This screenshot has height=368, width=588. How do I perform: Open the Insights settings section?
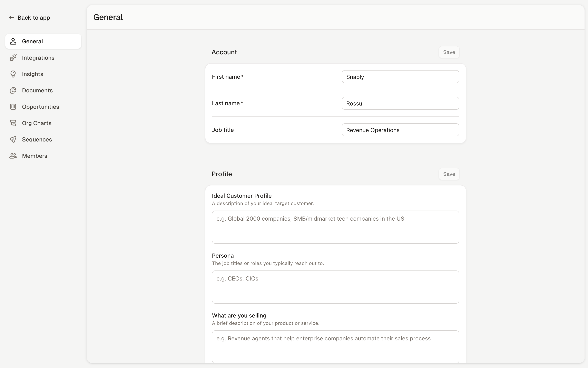click(43, 74)
